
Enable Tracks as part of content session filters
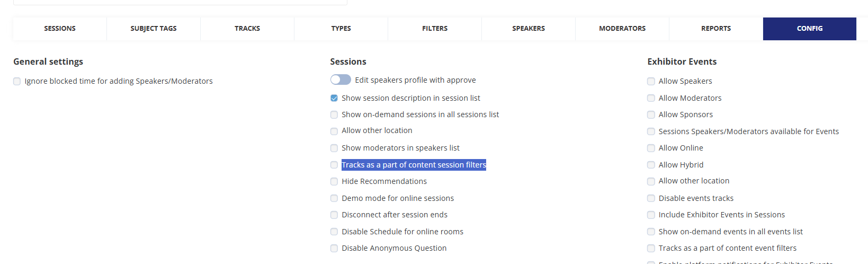pos(334,165)
